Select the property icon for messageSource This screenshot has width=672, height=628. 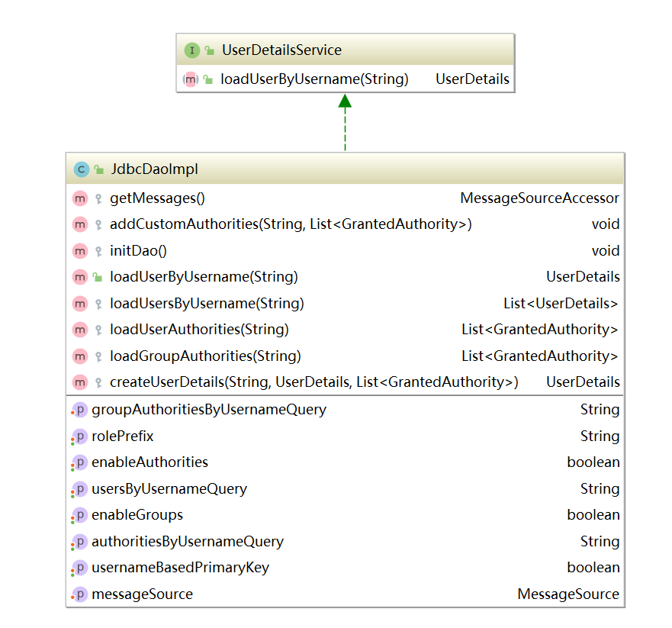pos(79,594)
